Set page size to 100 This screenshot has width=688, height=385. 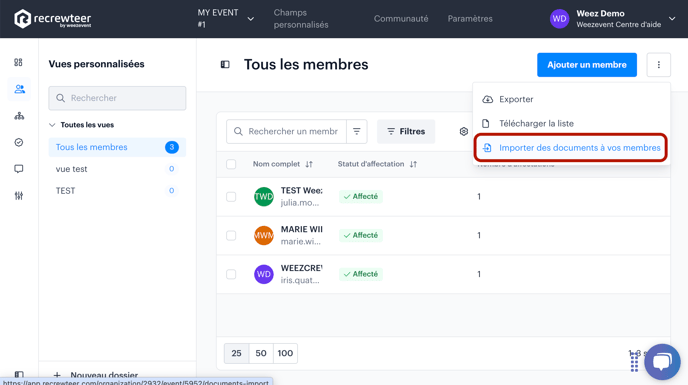pyautogui.click(x=285, y=353)
